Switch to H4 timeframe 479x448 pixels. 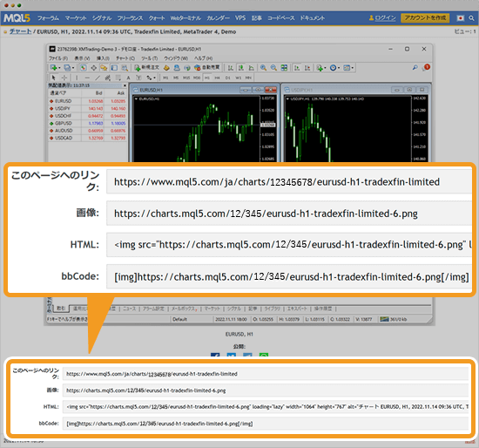click(x=217, y=78)
